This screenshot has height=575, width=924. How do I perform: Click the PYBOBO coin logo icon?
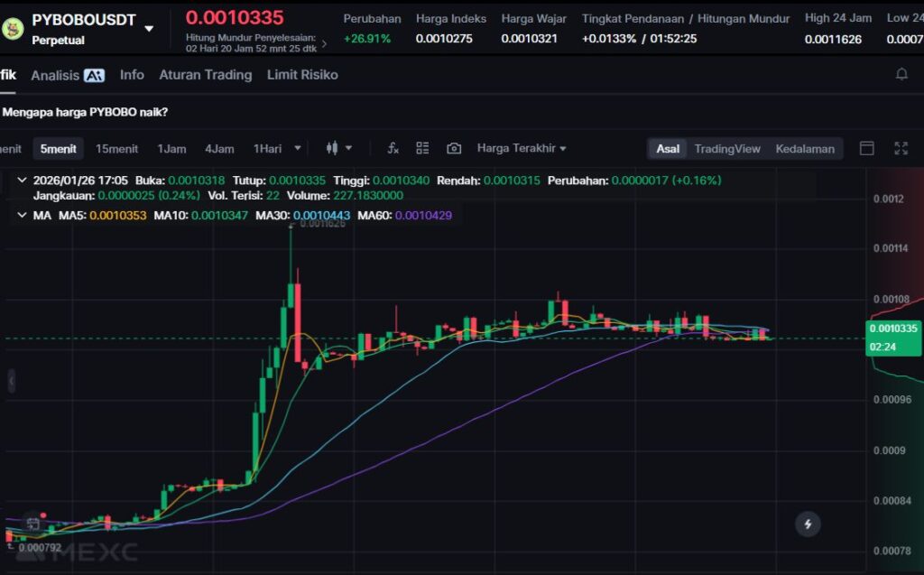pyautogui.click(x=13, y=28)
